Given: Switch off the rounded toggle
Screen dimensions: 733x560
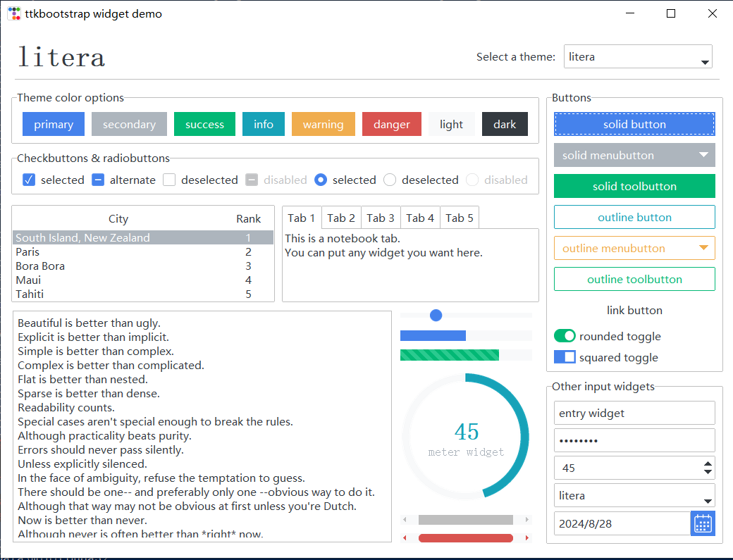Looking at the screenshot, I should click(565, 336).
